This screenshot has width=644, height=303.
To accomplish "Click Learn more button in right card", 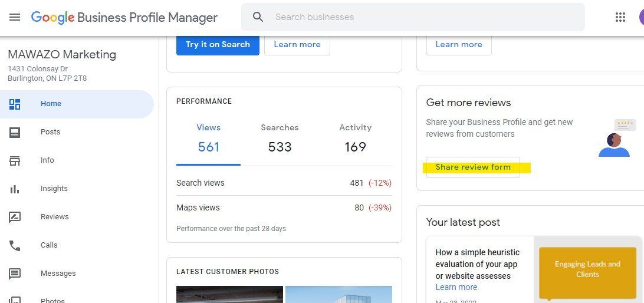I will [x=459, y=45].
